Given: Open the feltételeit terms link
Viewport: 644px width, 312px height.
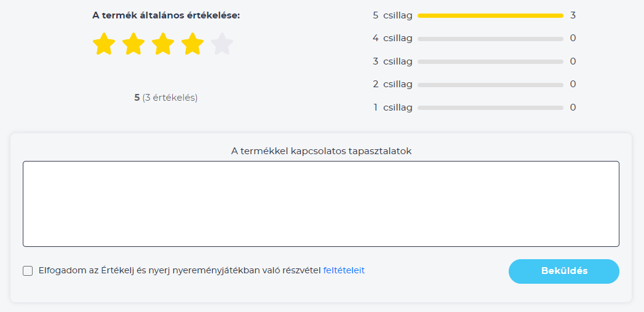Looking at the screenshot, I should tap(344, 271).
